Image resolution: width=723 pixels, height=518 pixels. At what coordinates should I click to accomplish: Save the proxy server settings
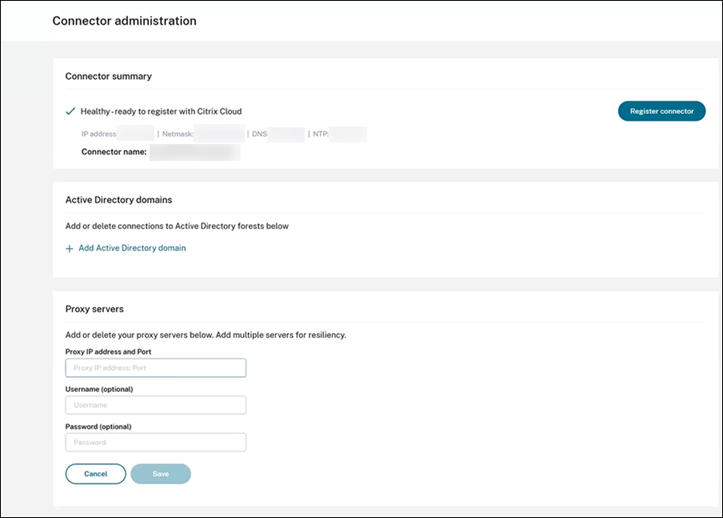point(160,474)
